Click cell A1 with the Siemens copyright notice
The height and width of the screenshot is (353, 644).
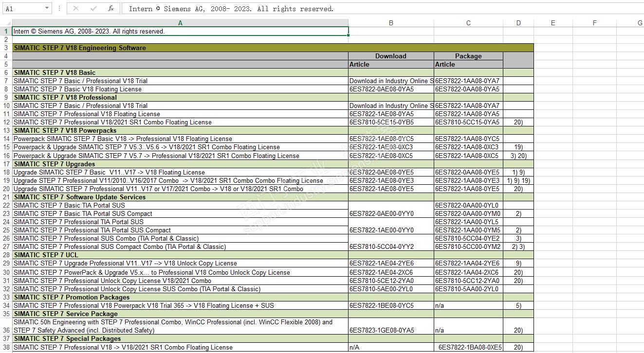click(x=180, y=31)
